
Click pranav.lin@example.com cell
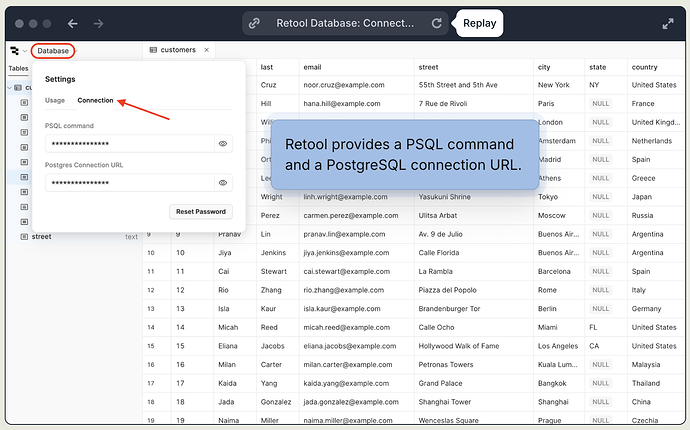pos(356,234)
